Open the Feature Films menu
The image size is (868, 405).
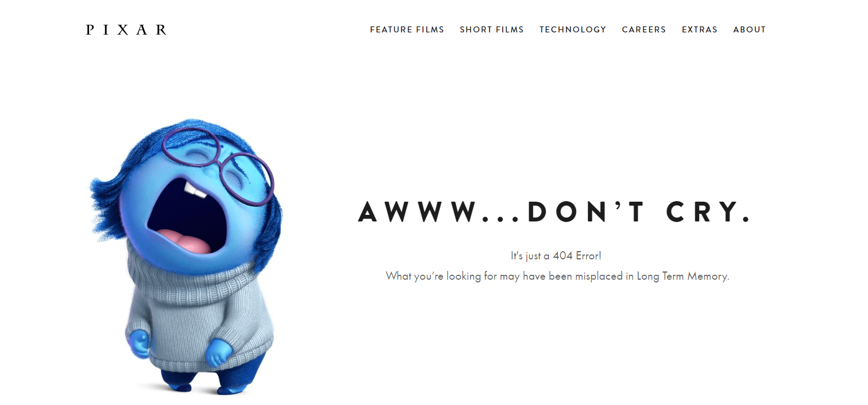(x=407, y=30)
